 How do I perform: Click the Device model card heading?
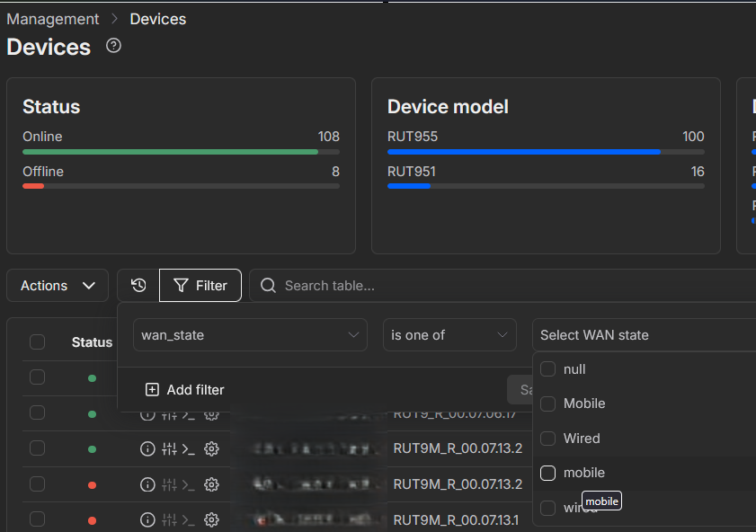[448, 107]
